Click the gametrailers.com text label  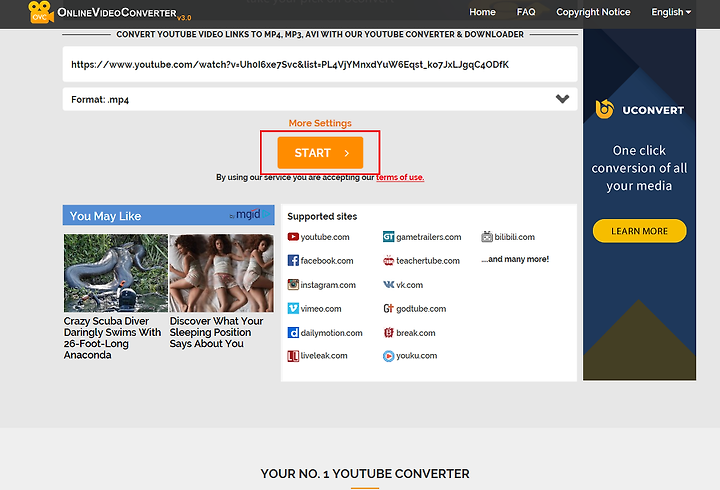point(429,237)
